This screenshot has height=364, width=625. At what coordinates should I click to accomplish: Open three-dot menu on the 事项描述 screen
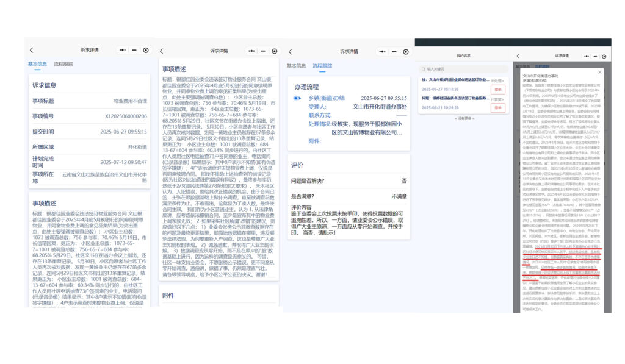[x=251, y=51]
